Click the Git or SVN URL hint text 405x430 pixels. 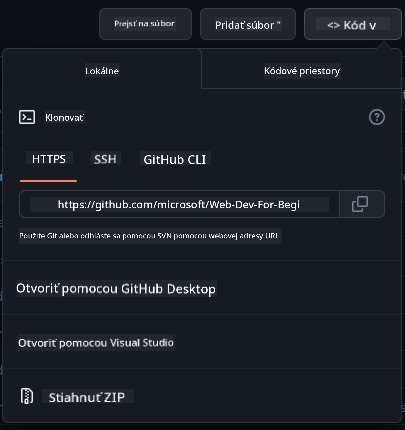[x=150, y=236]
